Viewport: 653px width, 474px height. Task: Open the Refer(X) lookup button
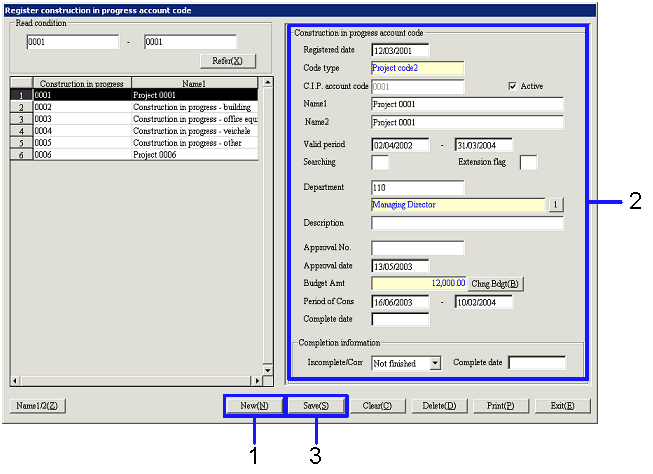tap(227, 61)
